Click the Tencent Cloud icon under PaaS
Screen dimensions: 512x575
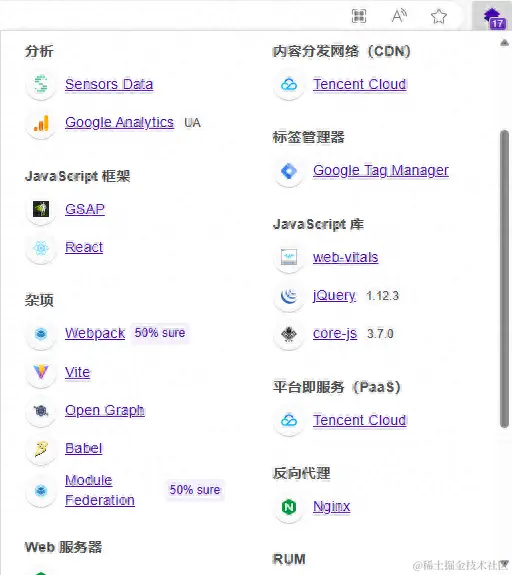click(289, 420)
